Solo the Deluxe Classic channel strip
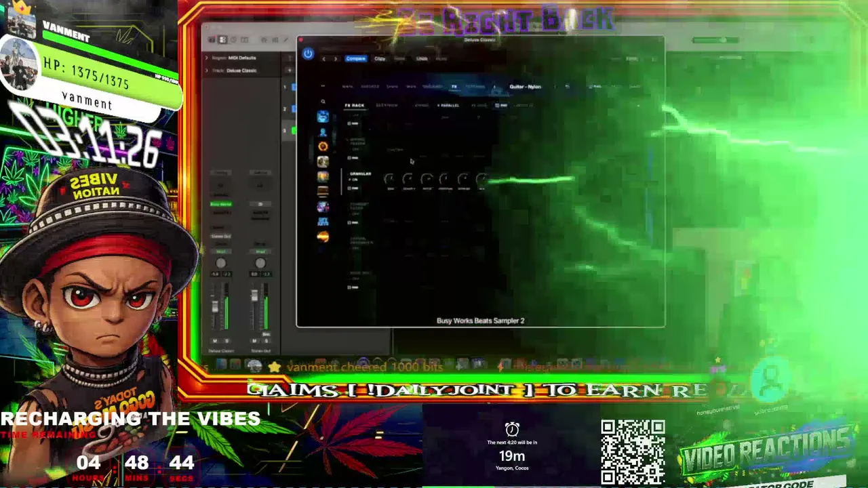The image size is (868, 488). (x=226, y=341)
